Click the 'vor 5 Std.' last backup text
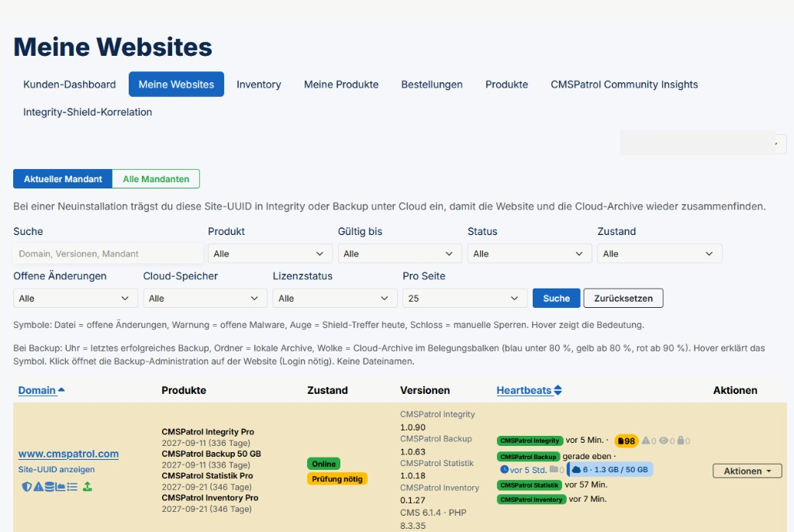The image size is (794, 532). [528, 470]
